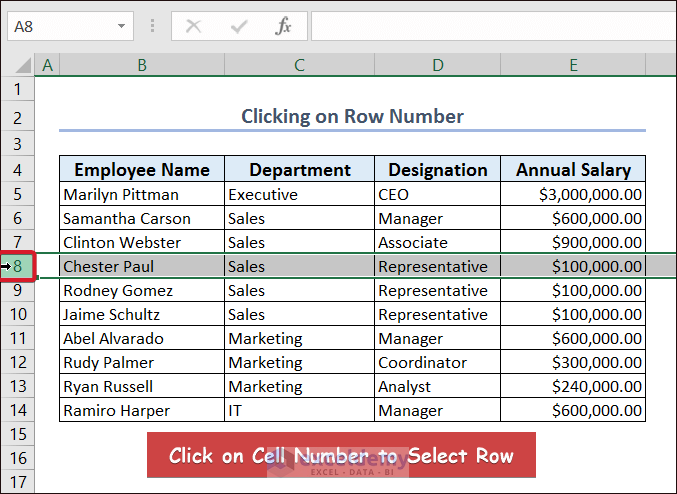The image size is (677, 494).
Task: Select column C header
Action: [x=299, y=65]
